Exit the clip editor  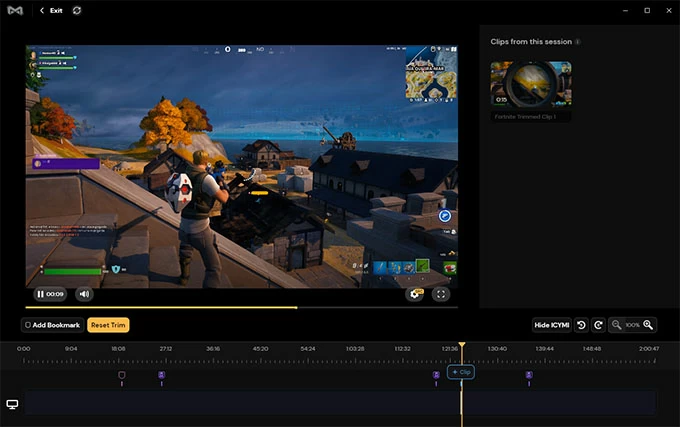52,10
